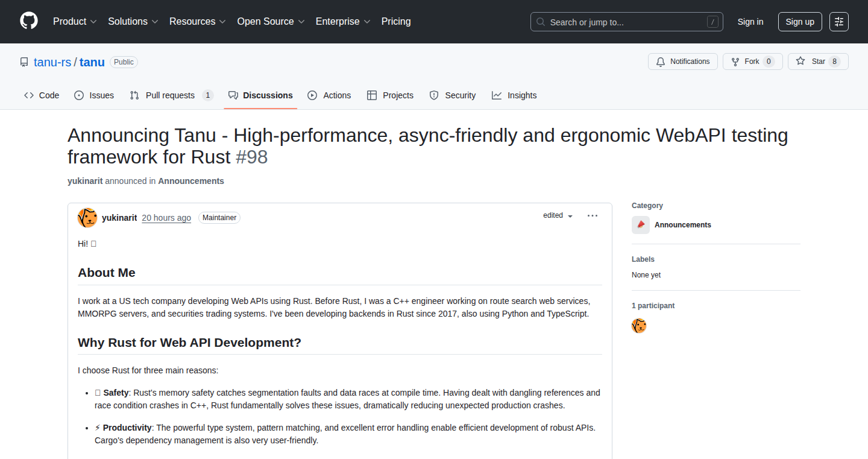Expand the Resources menu
Screen dimensions: 868x459
[x=198, y=21]
